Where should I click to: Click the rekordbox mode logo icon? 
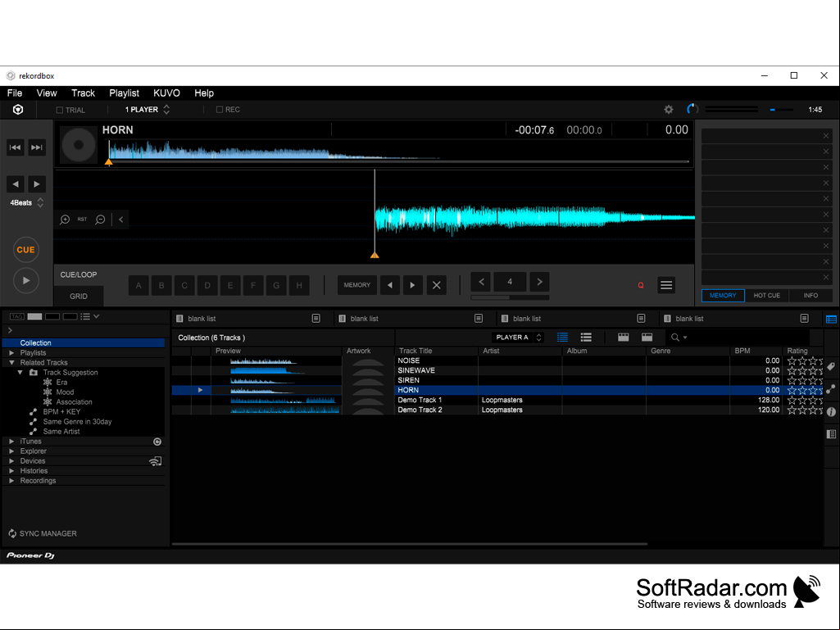point(18,110)
